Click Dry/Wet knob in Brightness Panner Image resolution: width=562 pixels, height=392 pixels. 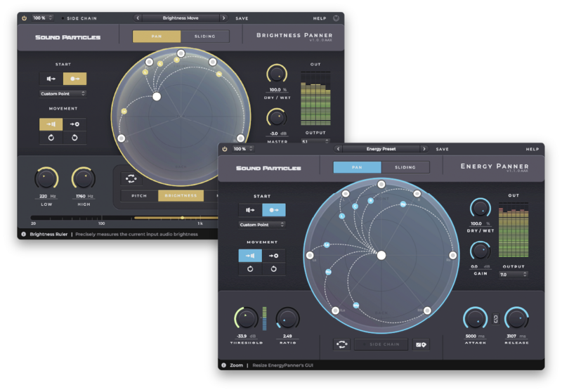coord(277,74)
